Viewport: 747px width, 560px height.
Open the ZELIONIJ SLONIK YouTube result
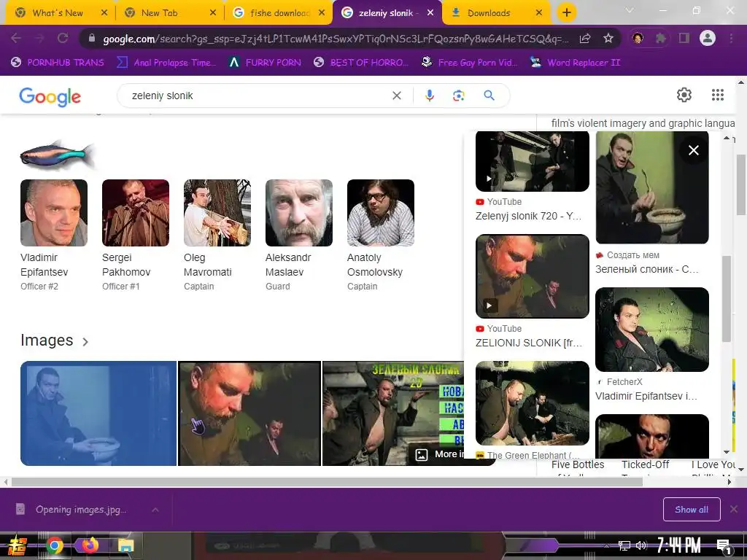coord(532,292)
